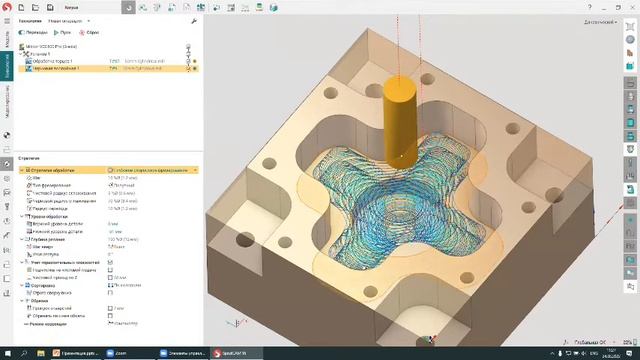
Task: Open the Model vertical tab in the left sidebar
Action: point(7,39)
